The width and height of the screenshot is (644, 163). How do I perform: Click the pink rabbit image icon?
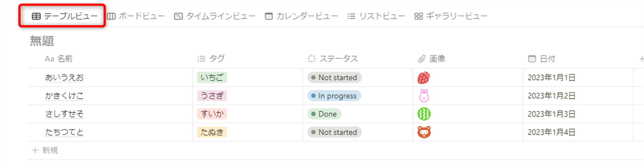click(x=424, y=96)
